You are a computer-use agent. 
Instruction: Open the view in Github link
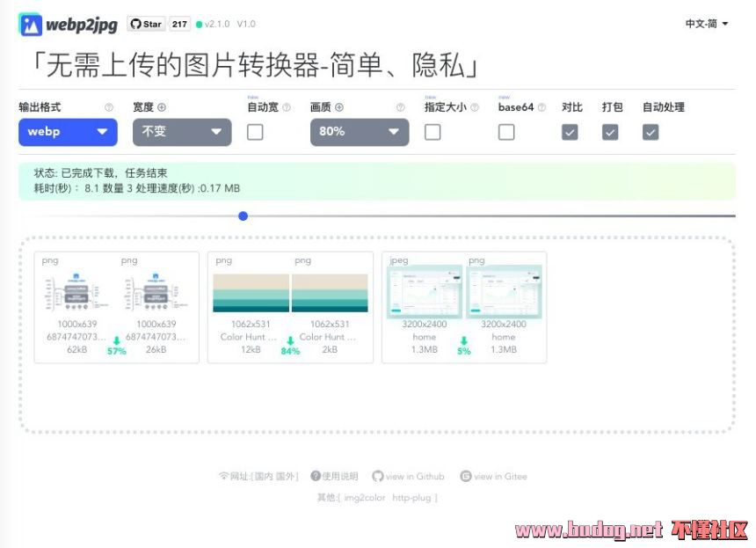(x=409, y=477)
